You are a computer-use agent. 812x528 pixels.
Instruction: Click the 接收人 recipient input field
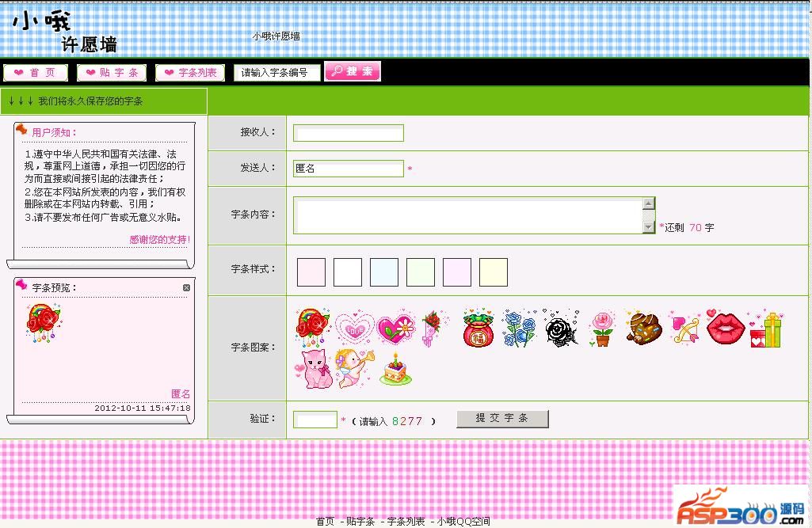point(349,133)
